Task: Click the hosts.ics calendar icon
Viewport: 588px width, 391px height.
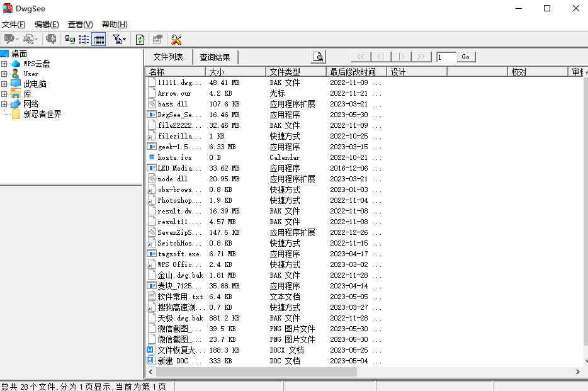Action: click(152, 157)
